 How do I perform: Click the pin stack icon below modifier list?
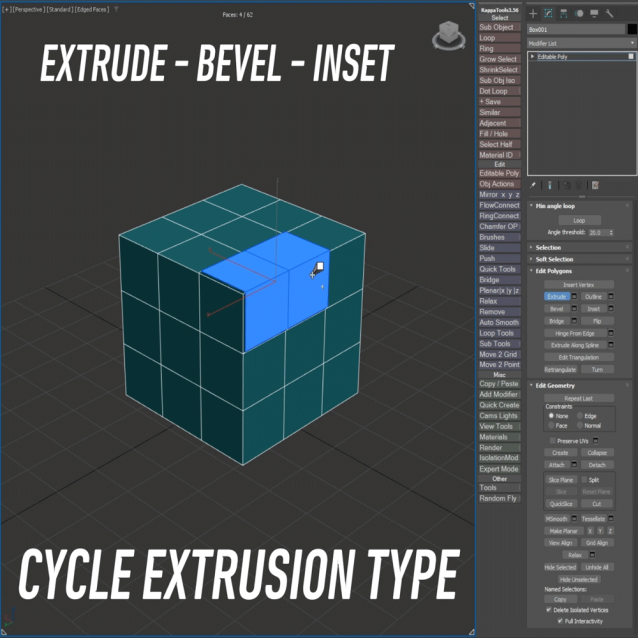click(533, 185)
